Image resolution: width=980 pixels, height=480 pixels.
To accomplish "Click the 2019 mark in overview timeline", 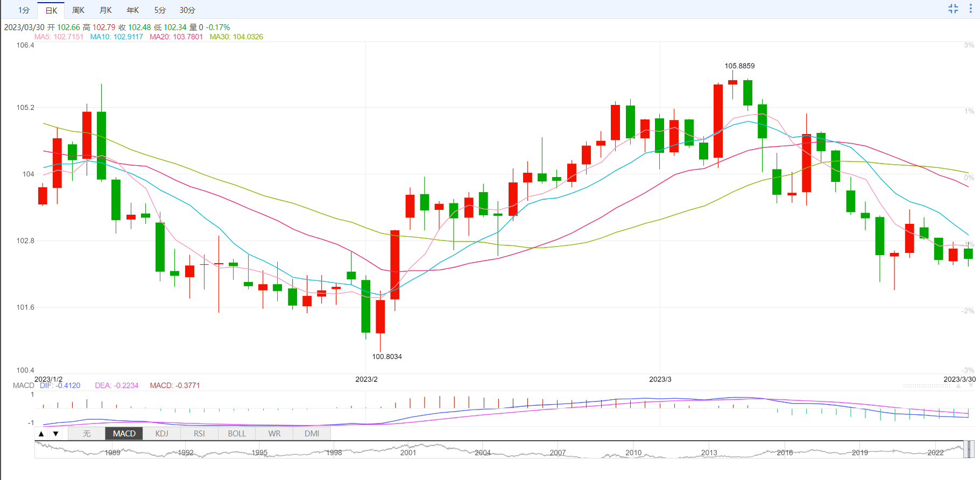I will click(x=860, y=453).
